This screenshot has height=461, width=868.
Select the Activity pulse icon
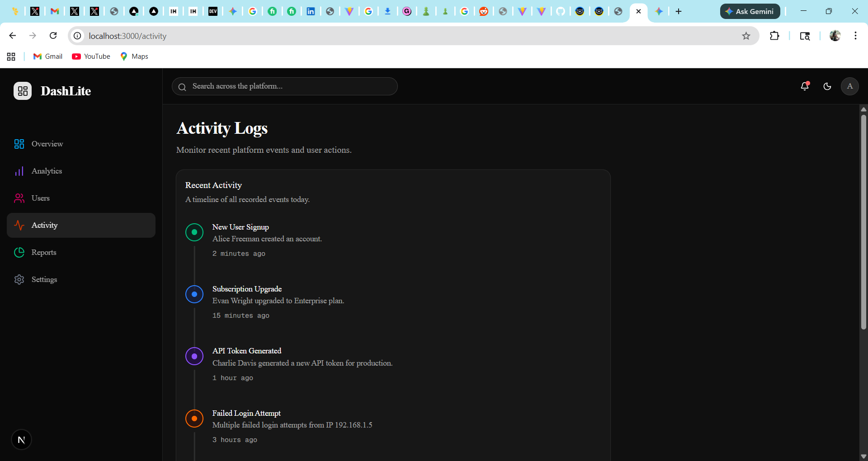click(19, 225)
